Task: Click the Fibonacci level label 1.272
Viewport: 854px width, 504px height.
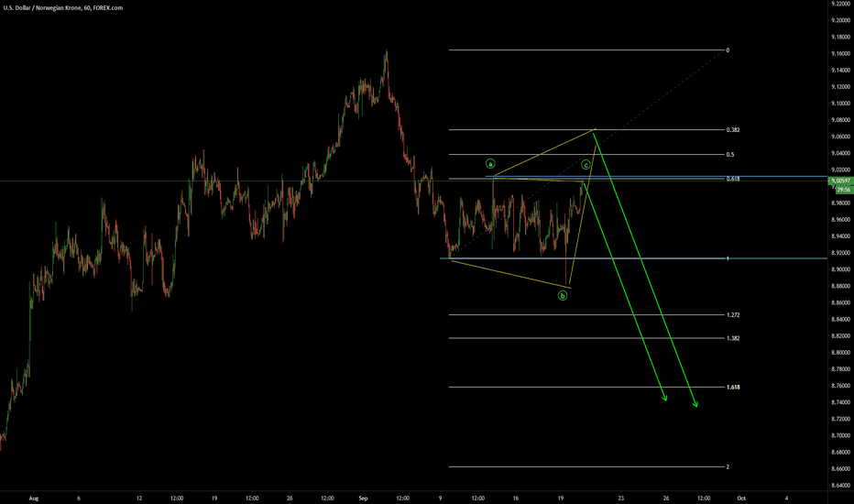Action: click(x=732, y=315)
